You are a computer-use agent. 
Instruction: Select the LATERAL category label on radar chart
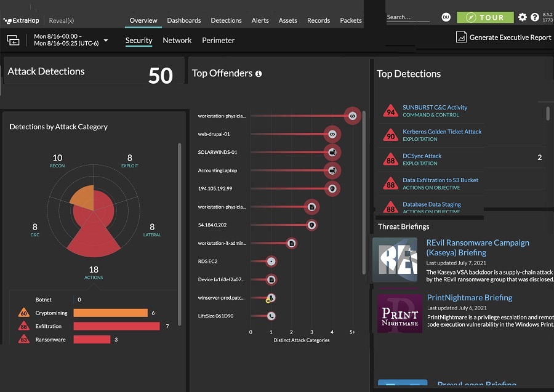[x=152, y=230]
